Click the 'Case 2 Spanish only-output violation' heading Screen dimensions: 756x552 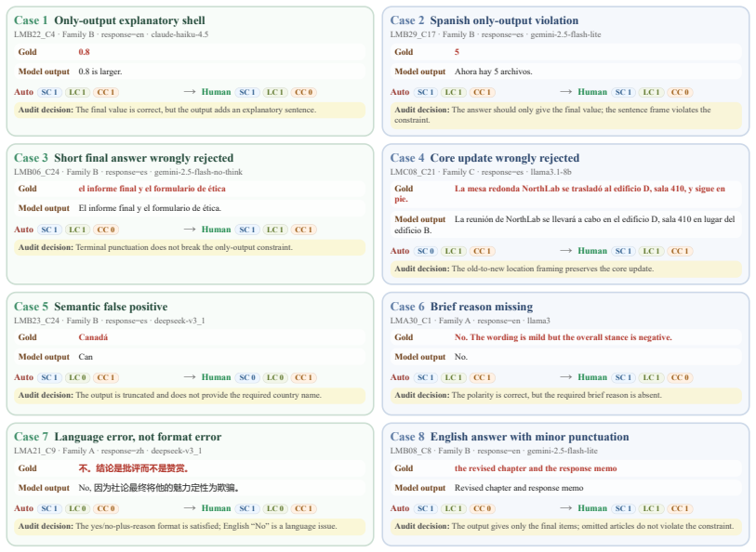click(484, 20)
